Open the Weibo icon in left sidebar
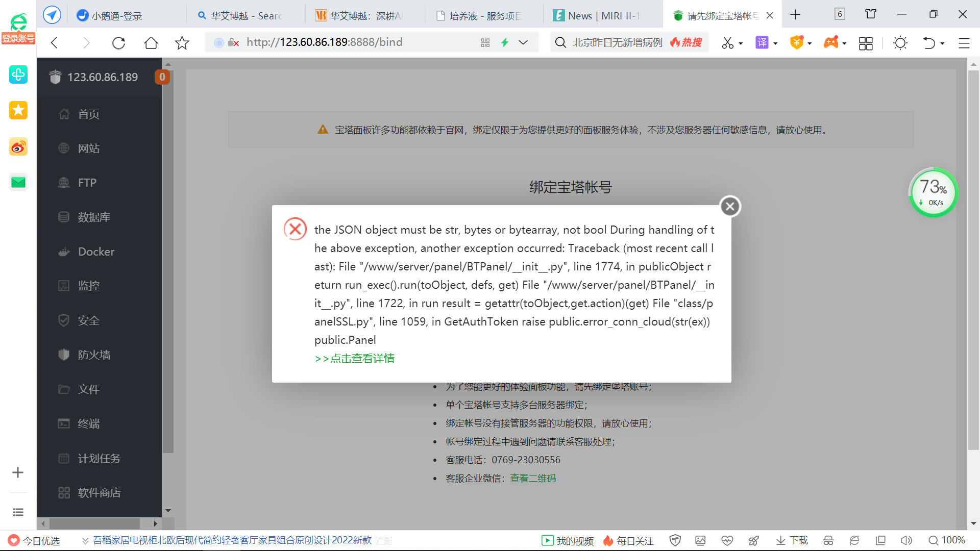This screenshot has height=551, width=980. pyautogui.click(x=18, y=147)
